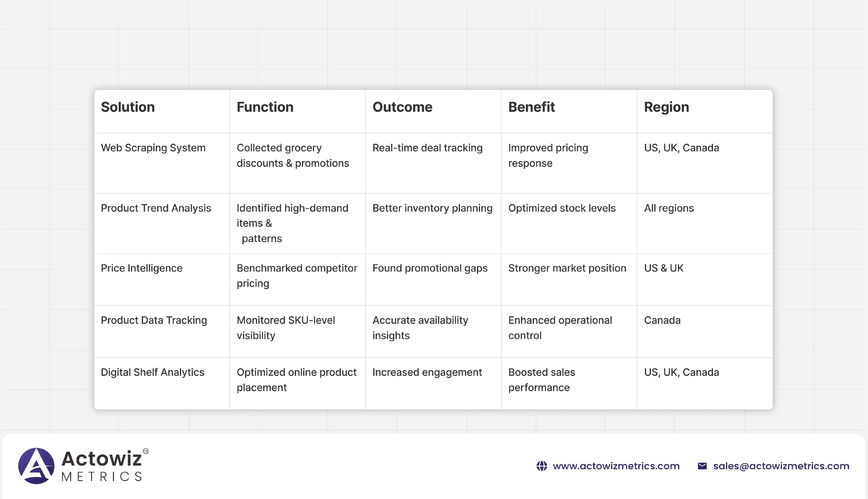Click the Actowiz METRICS wordmark text
This screenshot has width=868, height=499.
pyautogui.click(x=102, y=466)
